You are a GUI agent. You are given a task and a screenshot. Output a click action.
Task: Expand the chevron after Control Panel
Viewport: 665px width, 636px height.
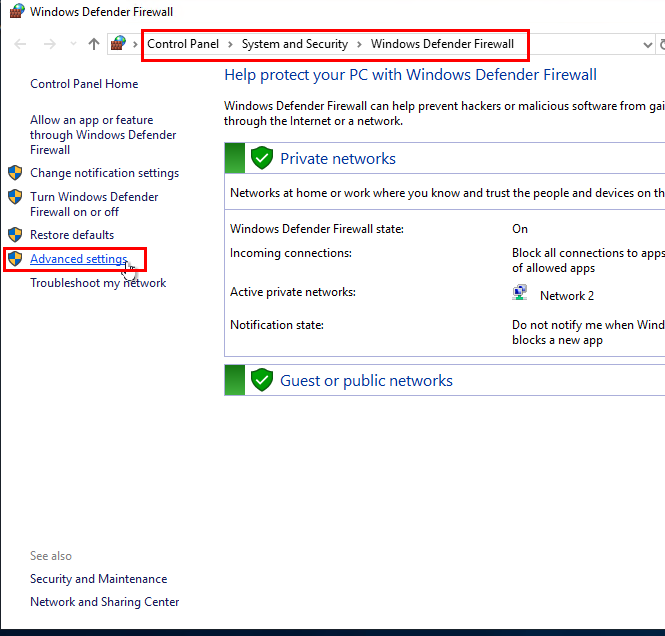[230, 44]
